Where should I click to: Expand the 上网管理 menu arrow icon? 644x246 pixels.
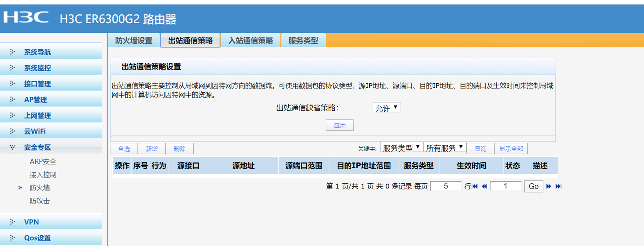(x=12, y=115)
